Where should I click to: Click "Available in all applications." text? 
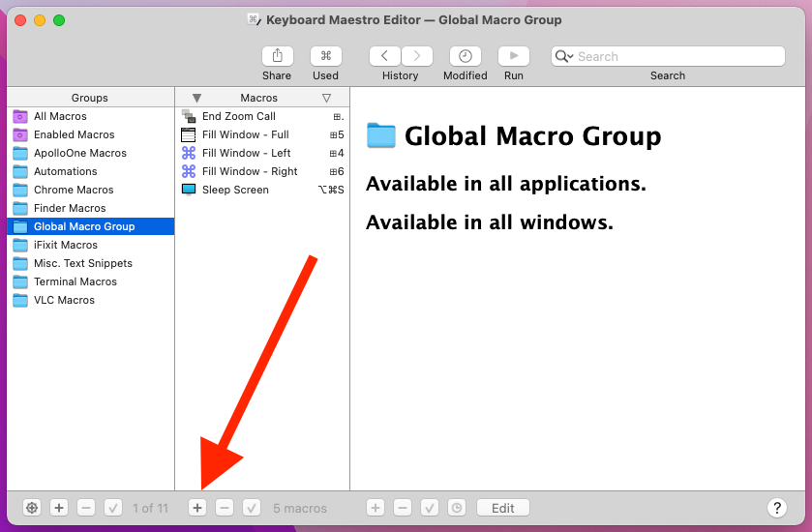click(506, 184)
